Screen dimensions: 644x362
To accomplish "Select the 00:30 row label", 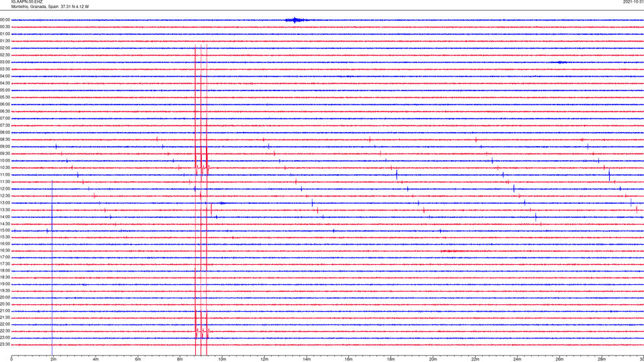I will coord(5,27).
